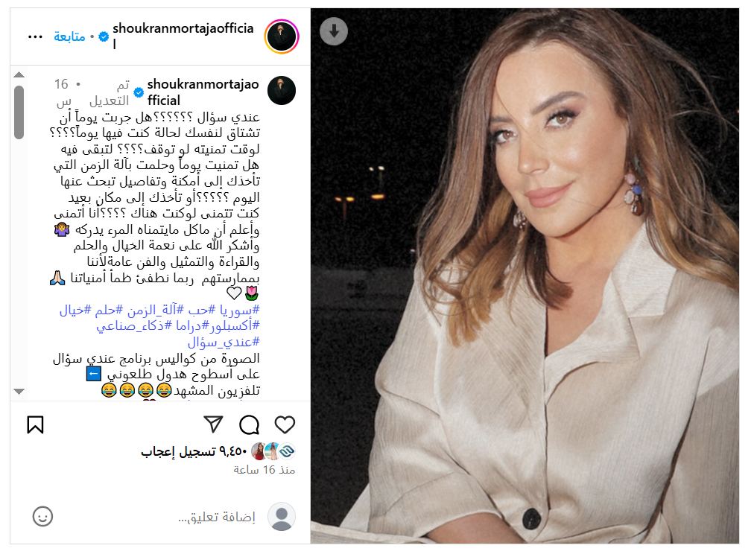
Task: Save post with the bookmark icon
Action: [x=35, y=424]
